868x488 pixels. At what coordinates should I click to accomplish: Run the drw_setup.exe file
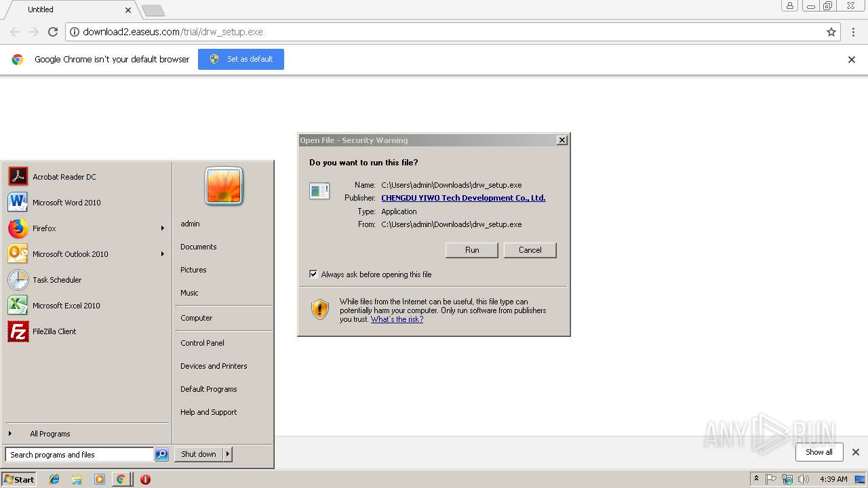point(472,250)
